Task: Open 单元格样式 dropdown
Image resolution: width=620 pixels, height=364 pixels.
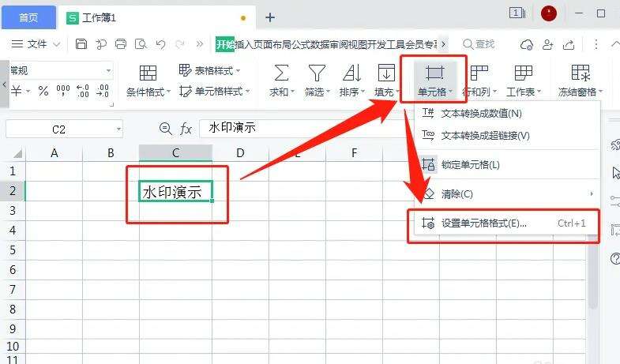Action: click(215, 92)
